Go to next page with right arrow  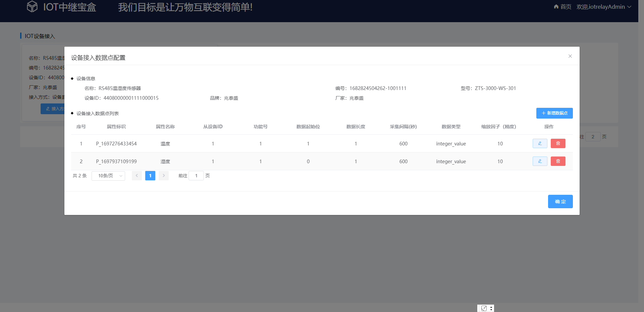pos(163,176)
